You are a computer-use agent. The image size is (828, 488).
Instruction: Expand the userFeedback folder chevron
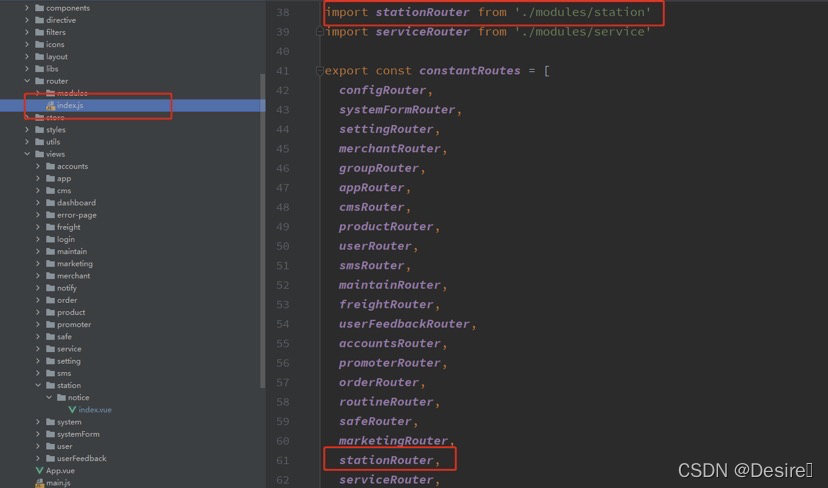point(38,458)
